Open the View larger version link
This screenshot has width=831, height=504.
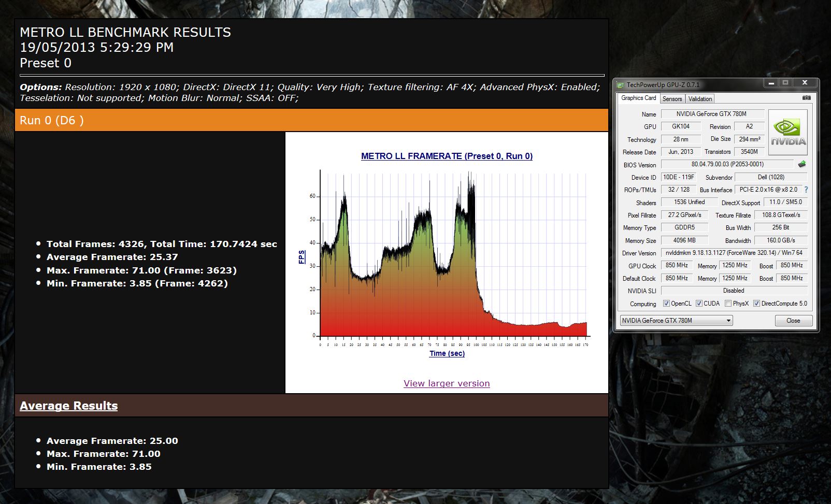[447, 383]
